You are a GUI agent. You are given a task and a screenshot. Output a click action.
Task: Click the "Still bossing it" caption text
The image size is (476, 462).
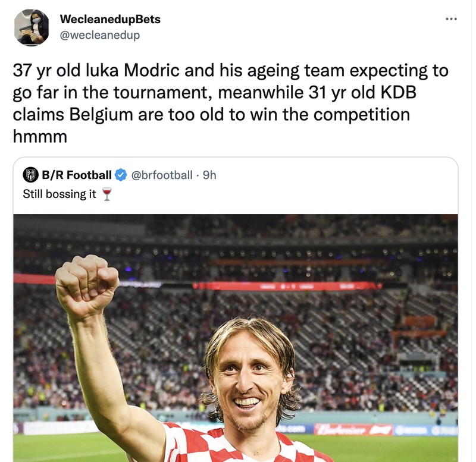pyautogui.click(x=59, y=194)
